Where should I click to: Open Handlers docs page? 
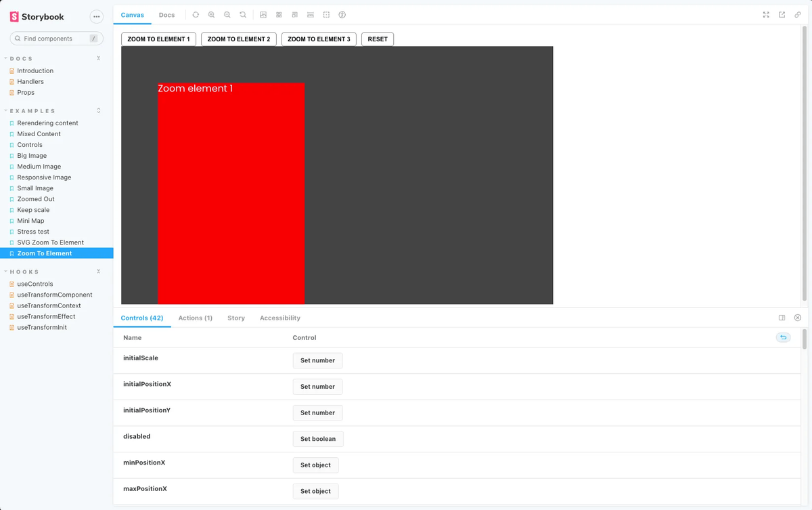coord(30,82)
